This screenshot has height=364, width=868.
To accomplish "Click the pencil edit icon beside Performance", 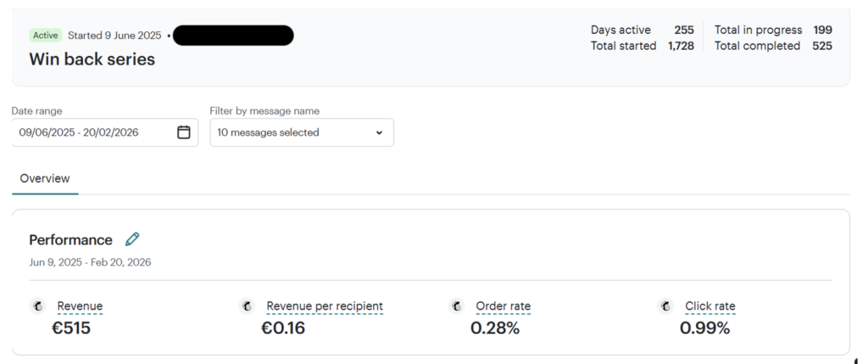I will pos(132,239).
